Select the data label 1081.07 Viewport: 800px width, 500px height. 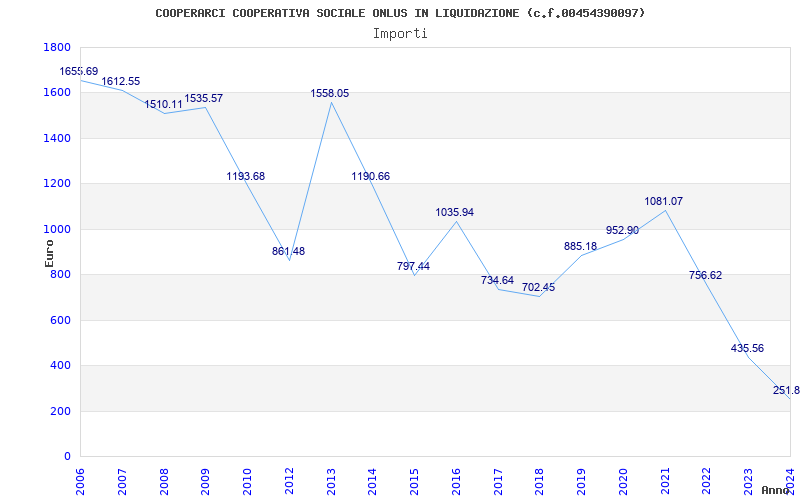(x=663, y=202)
